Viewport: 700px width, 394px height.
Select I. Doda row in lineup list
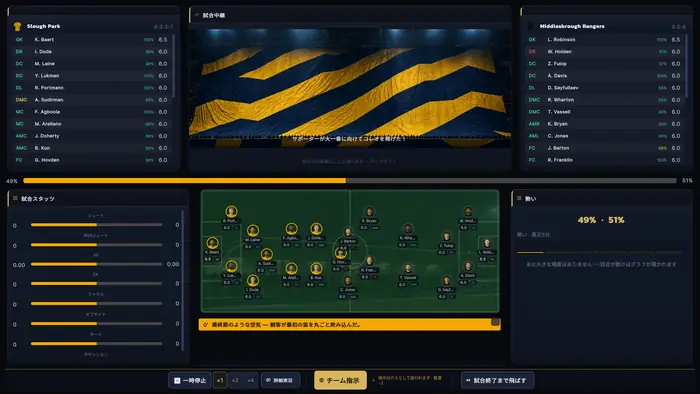(92, 51)
